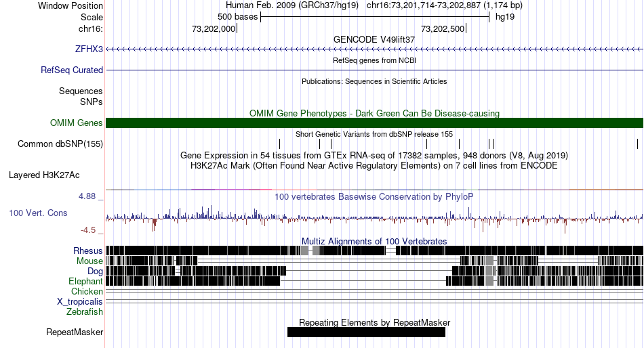
Task: Click the 73,202,000 ruler position
Action: point(214,28)
